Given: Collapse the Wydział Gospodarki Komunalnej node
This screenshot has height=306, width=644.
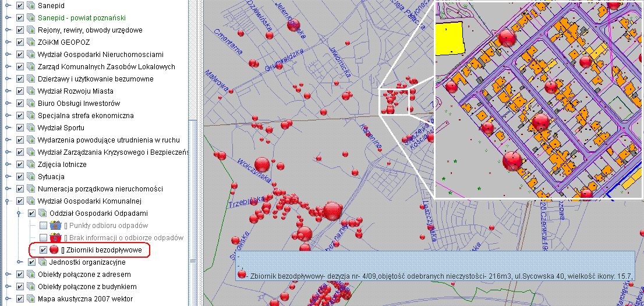Looking at the screenshot, I should coord(8,201).
